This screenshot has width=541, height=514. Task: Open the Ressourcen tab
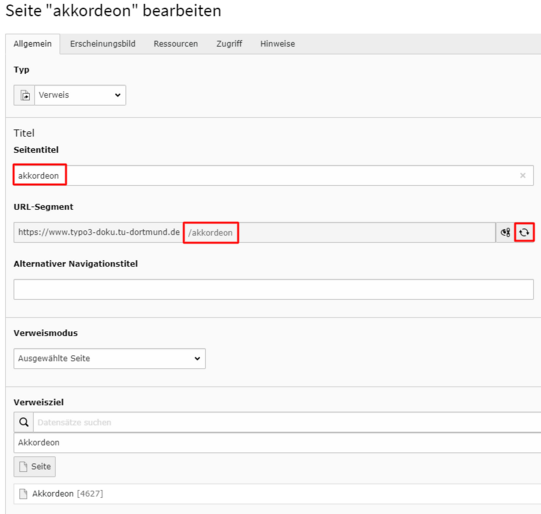pos(176,44)
